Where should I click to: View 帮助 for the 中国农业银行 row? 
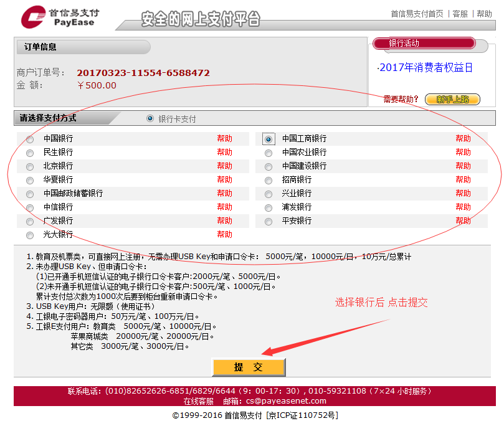point(463,153)
